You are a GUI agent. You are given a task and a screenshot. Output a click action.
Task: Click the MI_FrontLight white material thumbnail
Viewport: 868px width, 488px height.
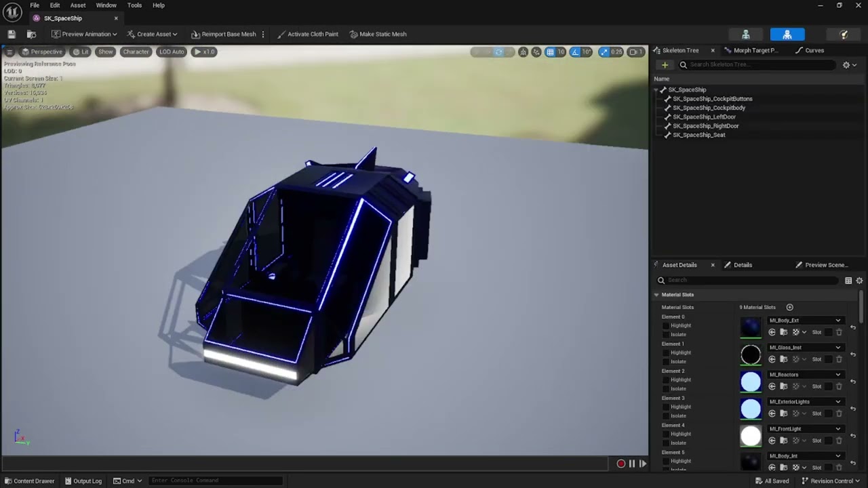751,436
